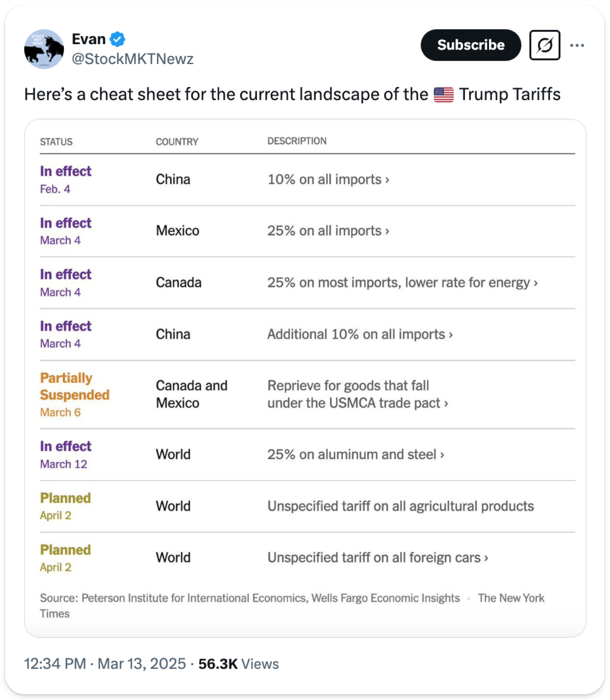
Task: Expand Canada lower rate for energy entry
Action: coord(402,283)
